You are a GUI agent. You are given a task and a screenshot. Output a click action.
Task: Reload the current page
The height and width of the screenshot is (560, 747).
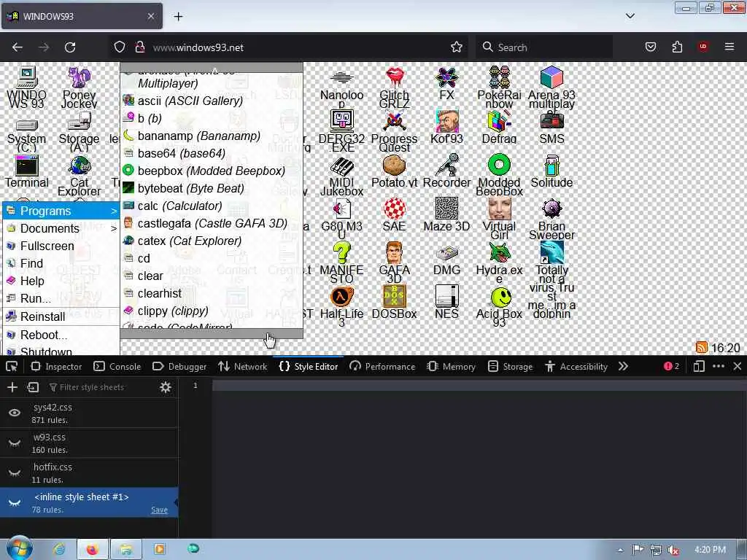click(x=70, y=47)
